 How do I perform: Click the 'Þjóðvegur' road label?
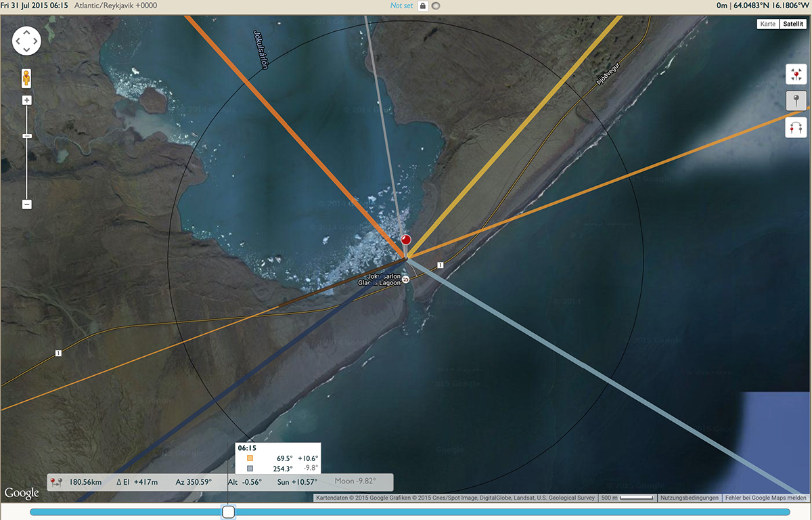(607, 74)
